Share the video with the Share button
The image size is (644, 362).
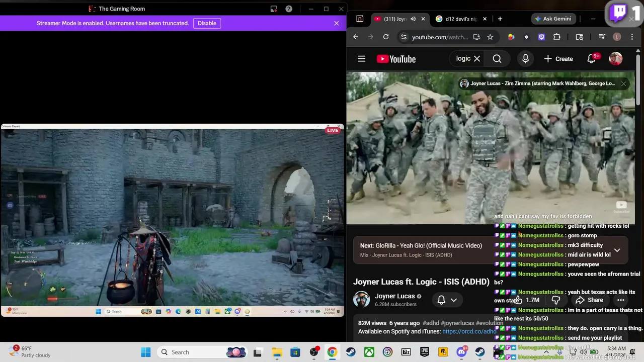(589, 300)
